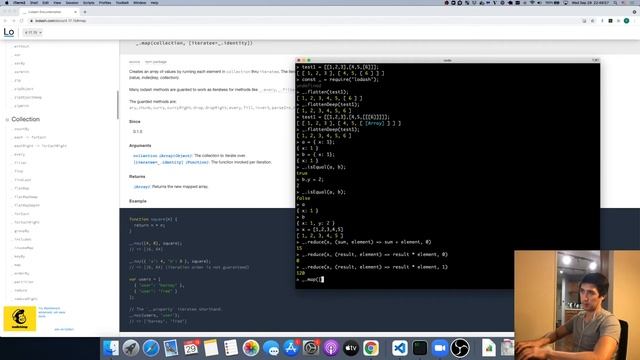Select without in sidebar list

pyautogui.click(x=21, y=46)
